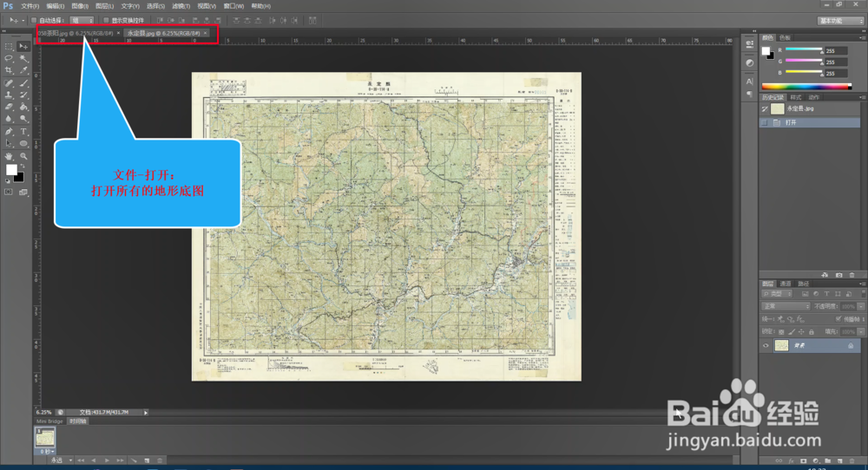Toggle Quick Mask mode
The height and width of the screenshot is (470, 868).
[9, 192]
